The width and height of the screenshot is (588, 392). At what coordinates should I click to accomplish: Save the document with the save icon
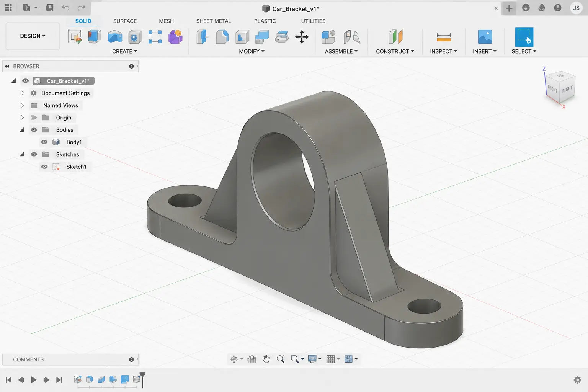point(49,8)
